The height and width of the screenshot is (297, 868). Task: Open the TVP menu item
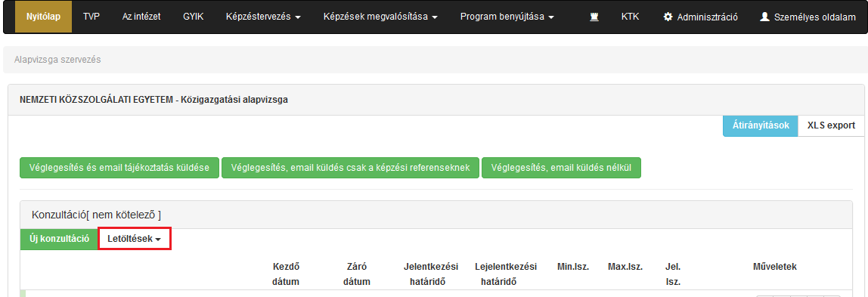91,17
